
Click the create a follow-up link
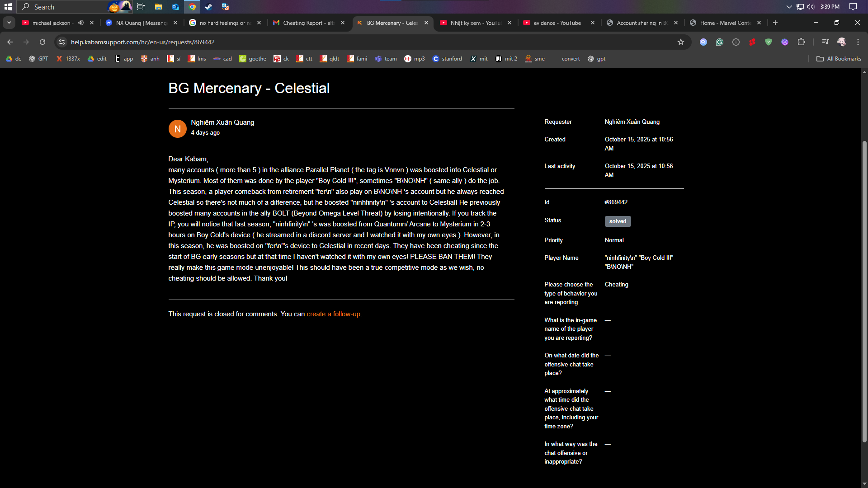click(334, 314)
